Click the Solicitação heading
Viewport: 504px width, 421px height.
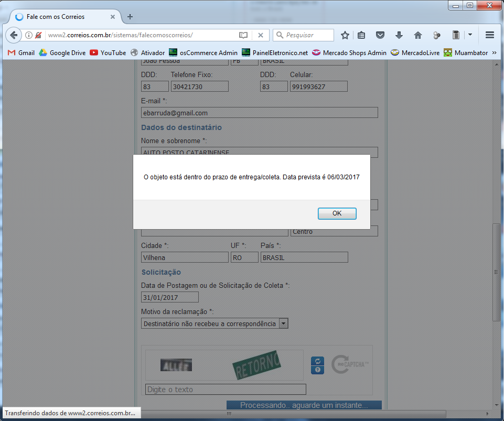(x=161, y=272)
